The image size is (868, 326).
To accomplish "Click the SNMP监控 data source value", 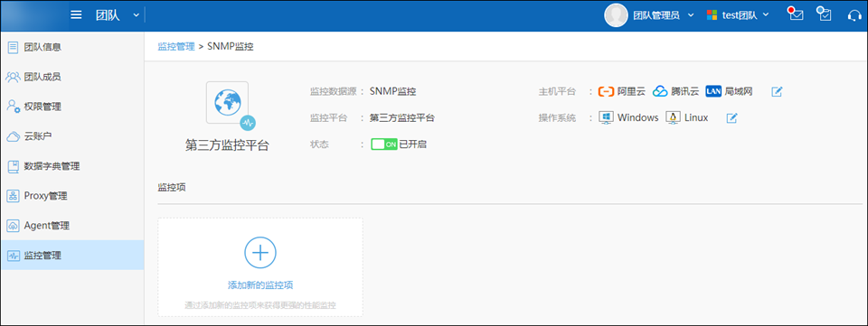I will [393, 91].
